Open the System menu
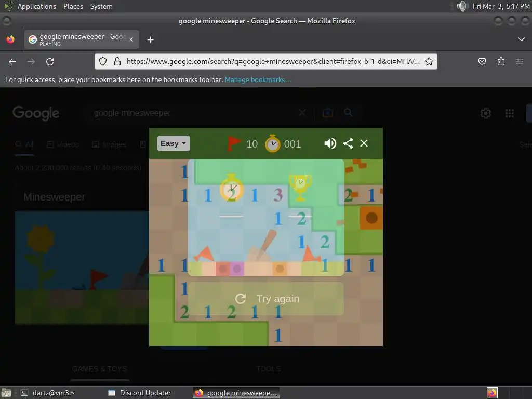The image size is (532, 399). (x=101, y=6)
